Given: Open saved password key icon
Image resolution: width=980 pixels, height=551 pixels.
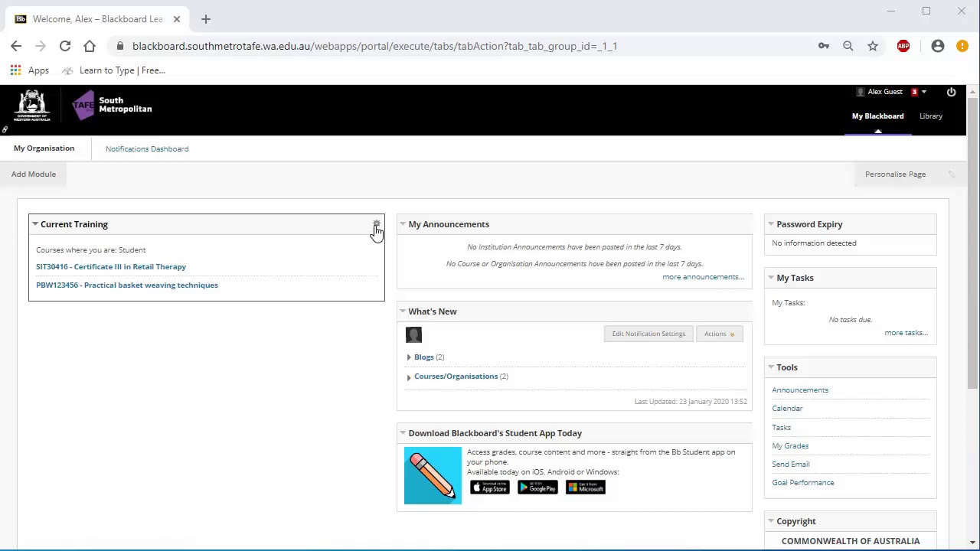Looking at the screenshot, I should 824,46.
